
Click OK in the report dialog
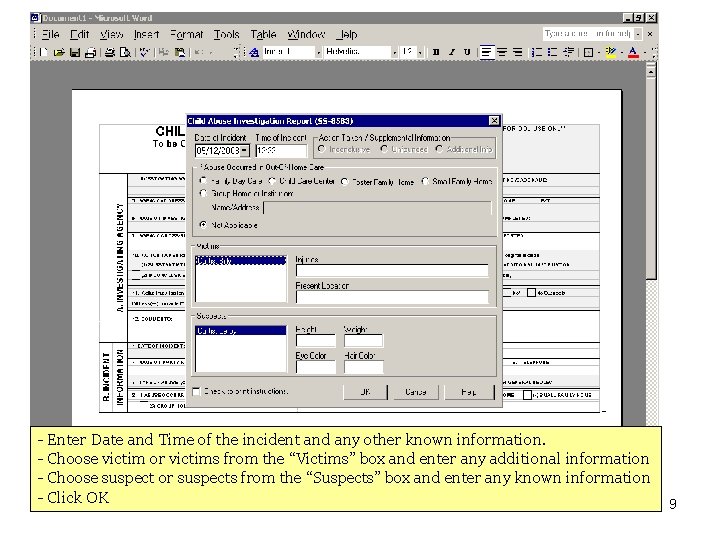365,392
